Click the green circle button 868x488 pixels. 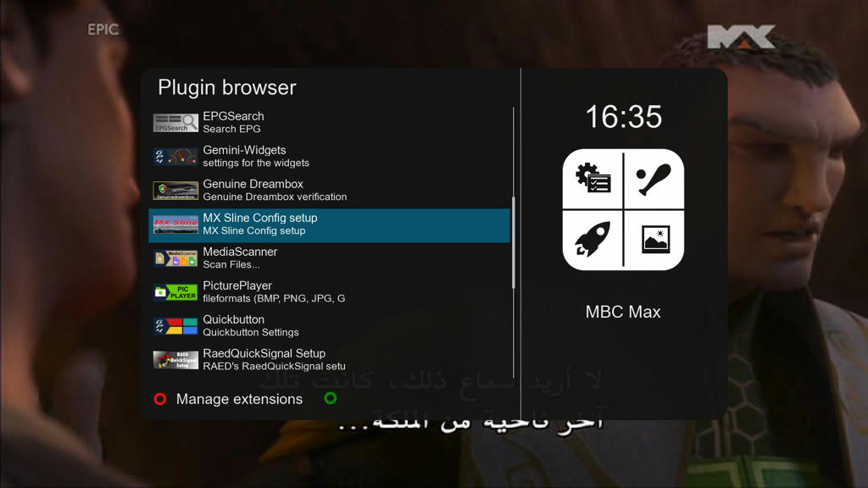click(331, 398)
